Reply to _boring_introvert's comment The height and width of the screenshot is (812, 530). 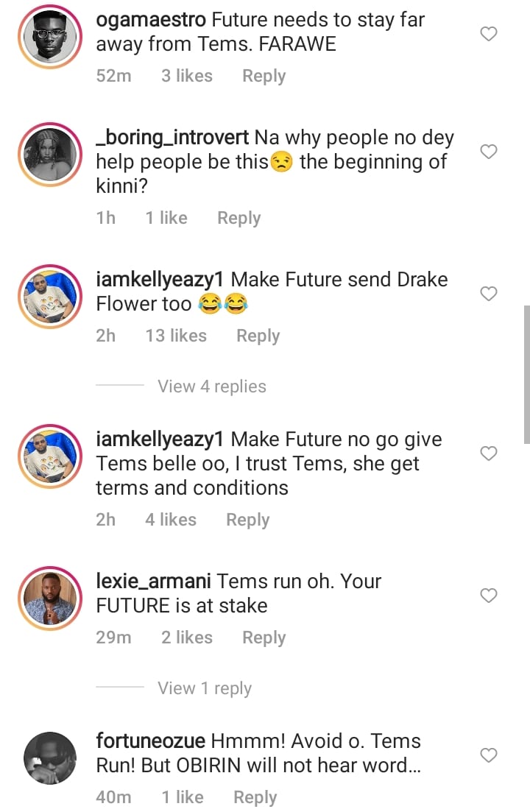click(239, 218)
